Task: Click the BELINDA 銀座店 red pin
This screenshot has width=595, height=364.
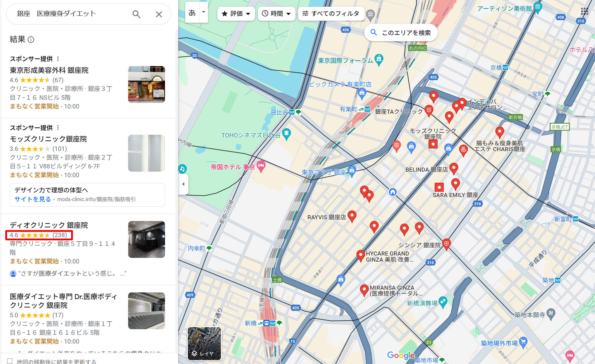Action: pyautogui.click(x=454, y=168)
